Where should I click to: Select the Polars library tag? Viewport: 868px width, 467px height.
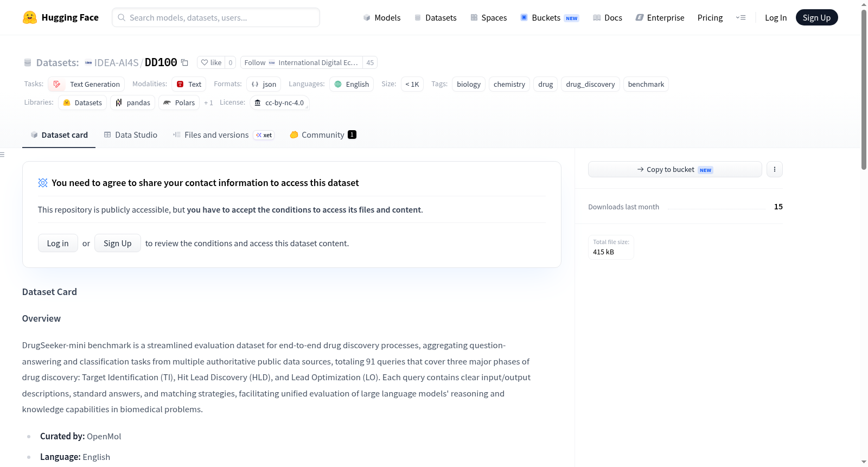pyautogui.click(x=179, y=103)
